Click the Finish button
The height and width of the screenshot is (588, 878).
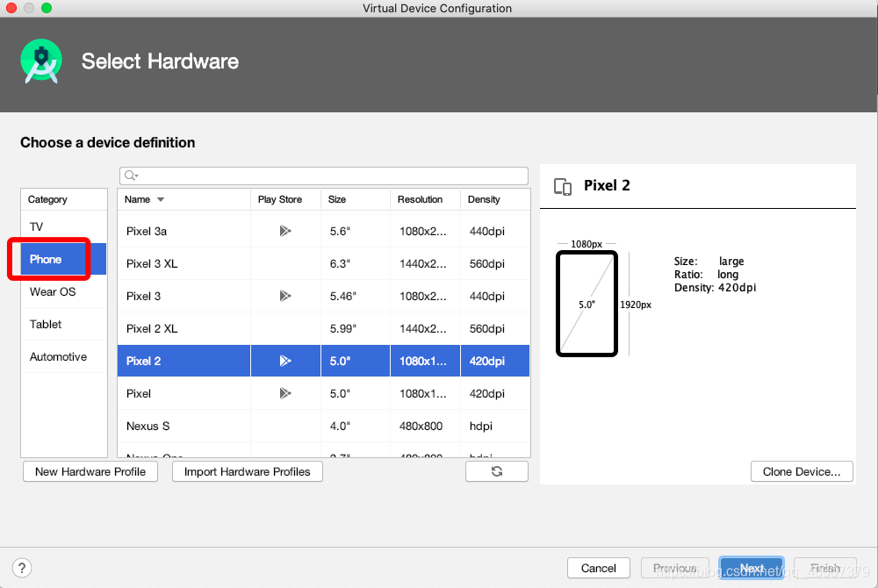(x=824, y=568)
